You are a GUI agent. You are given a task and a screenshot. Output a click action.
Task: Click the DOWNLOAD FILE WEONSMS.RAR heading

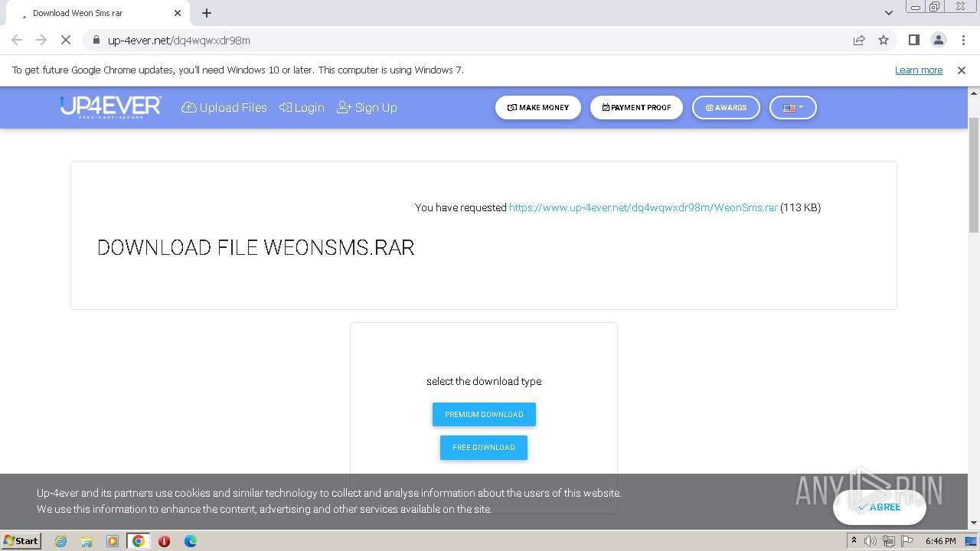pyautogui.click(x=256, y=247)
